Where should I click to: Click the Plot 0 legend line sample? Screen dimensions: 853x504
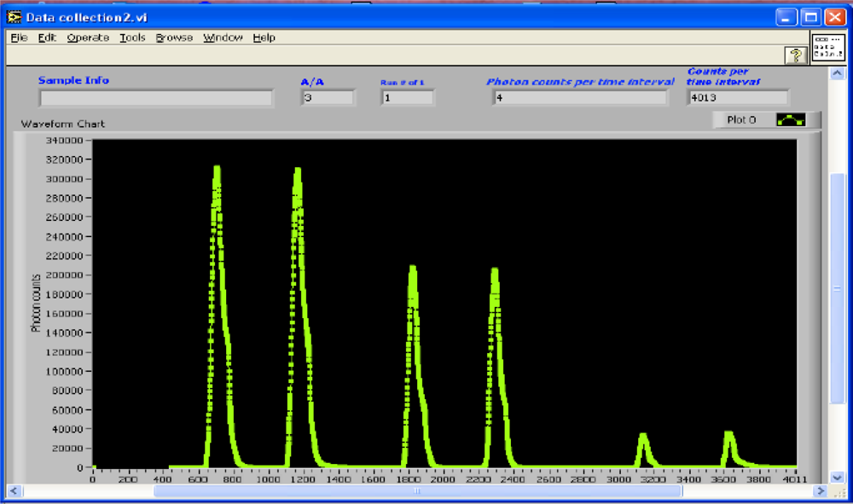tap(791, 120)
